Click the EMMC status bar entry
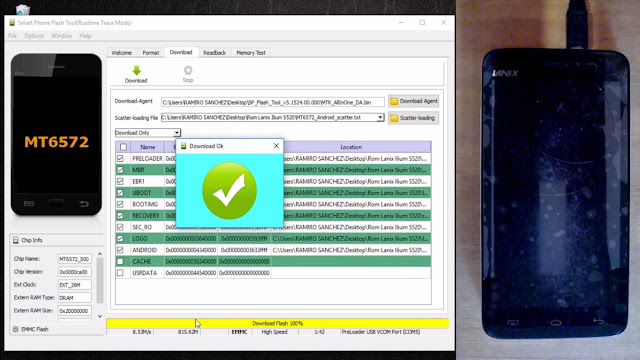 [x=240, y=332]
